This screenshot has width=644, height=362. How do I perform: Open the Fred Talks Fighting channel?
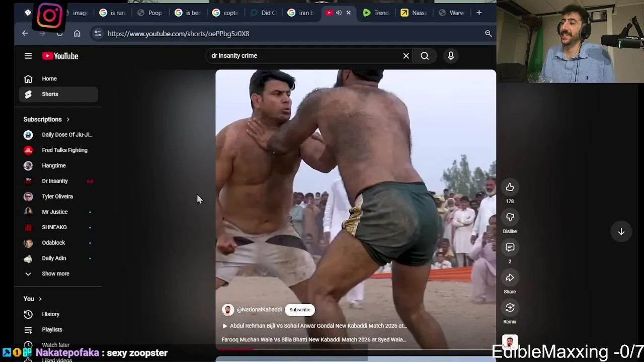pos(58,150)
